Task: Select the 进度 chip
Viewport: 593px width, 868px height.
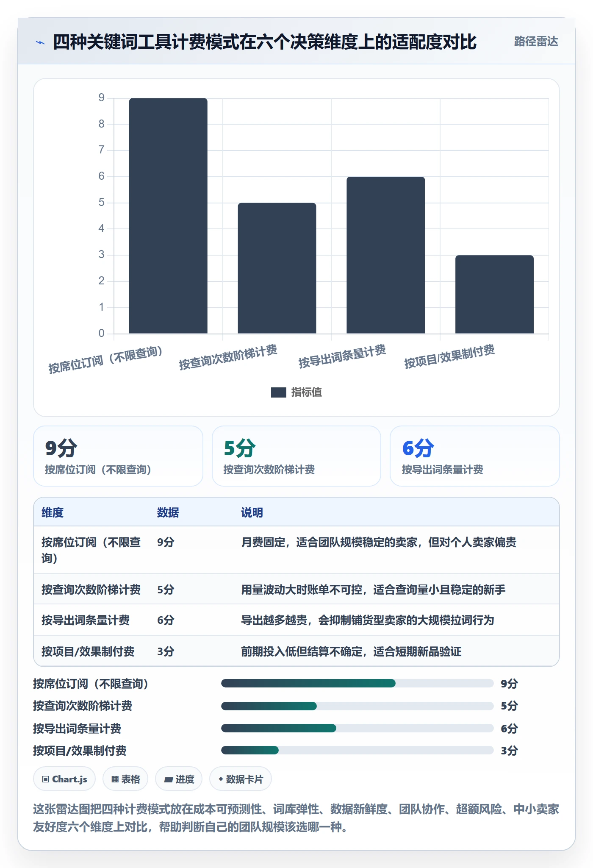Action: (179, 779)
